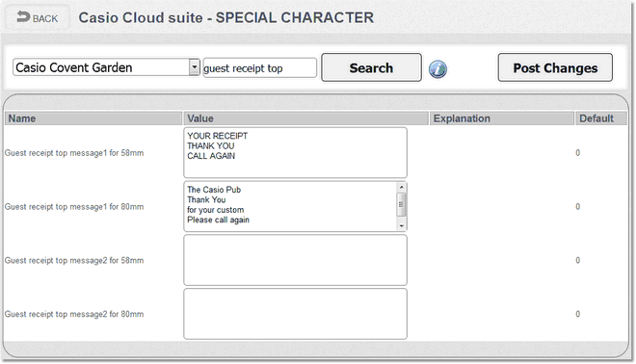636x364 pixels.
Task: Click empty message2 for 58mm text area
Action: pyautogui.click(x=295, y=260)
